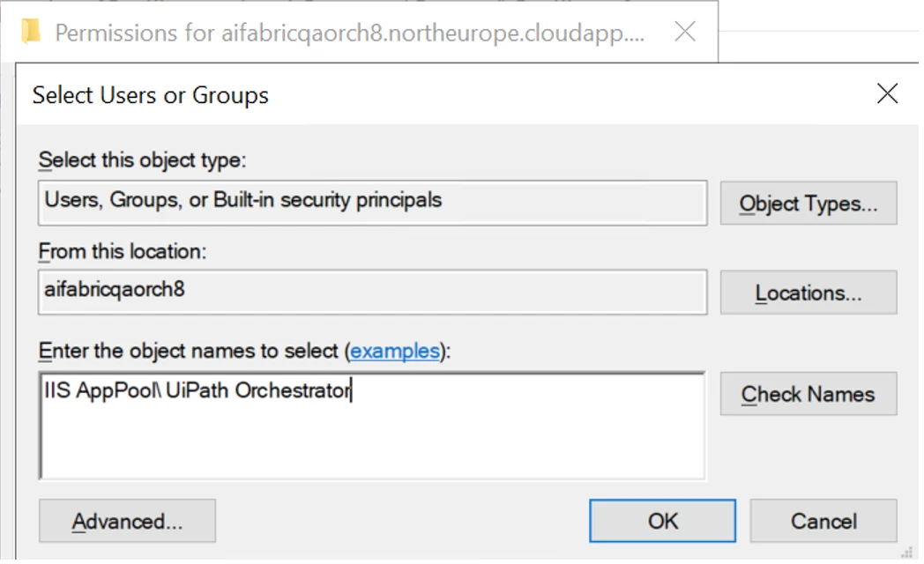This screenshot has width=924, height=564.
Task: Close the Permissions window behind
Action: (685, 32)
